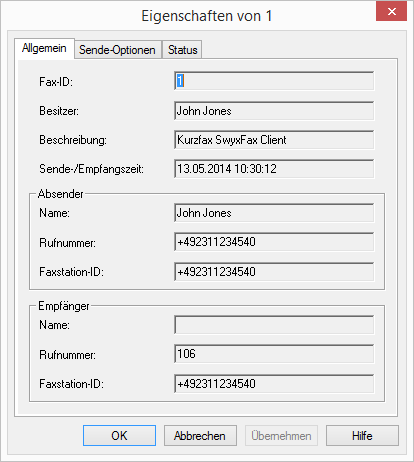
Task: Click the Absender Faxstation-ID field
Action: point(274,272)
